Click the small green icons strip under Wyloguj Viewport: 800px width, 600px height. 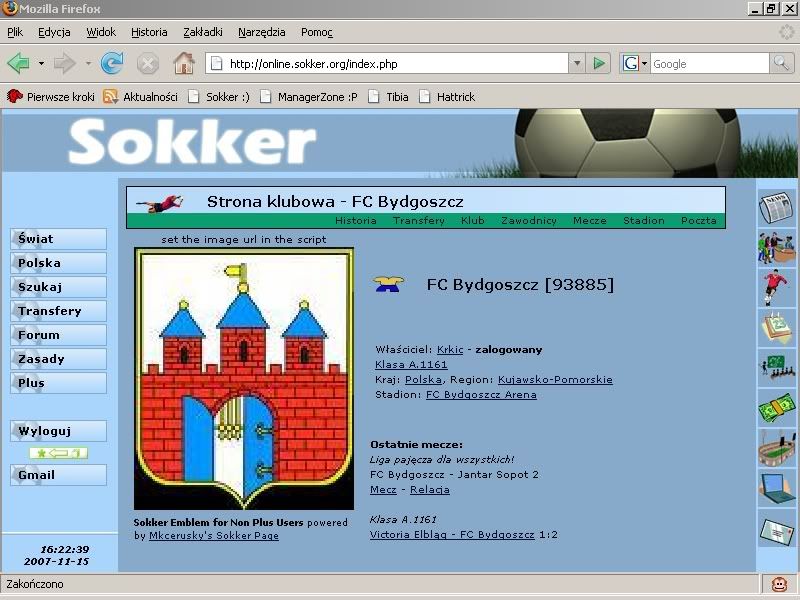coord(59,453)
